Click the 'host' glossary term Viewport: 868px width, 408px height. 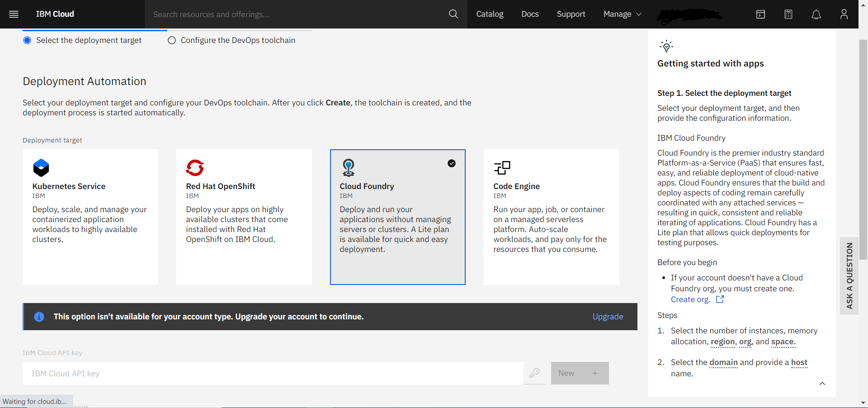click(799, 362)
